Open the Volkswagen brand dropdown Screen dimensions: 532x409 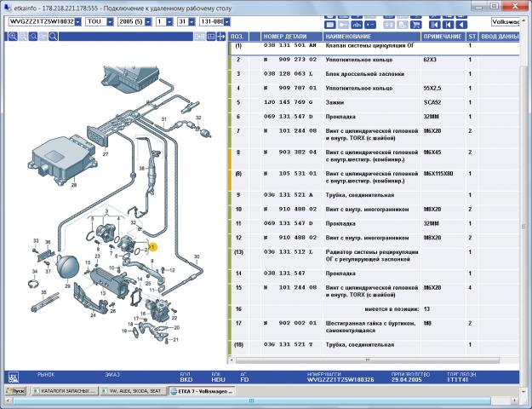coord(505,22)
